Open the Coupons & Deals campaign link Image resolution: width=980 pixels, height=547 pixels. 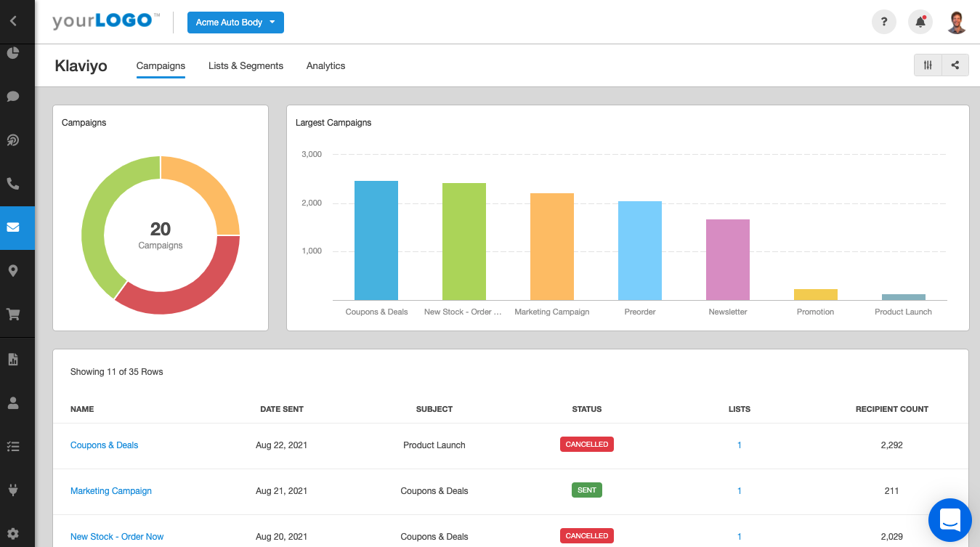[104, 445]
